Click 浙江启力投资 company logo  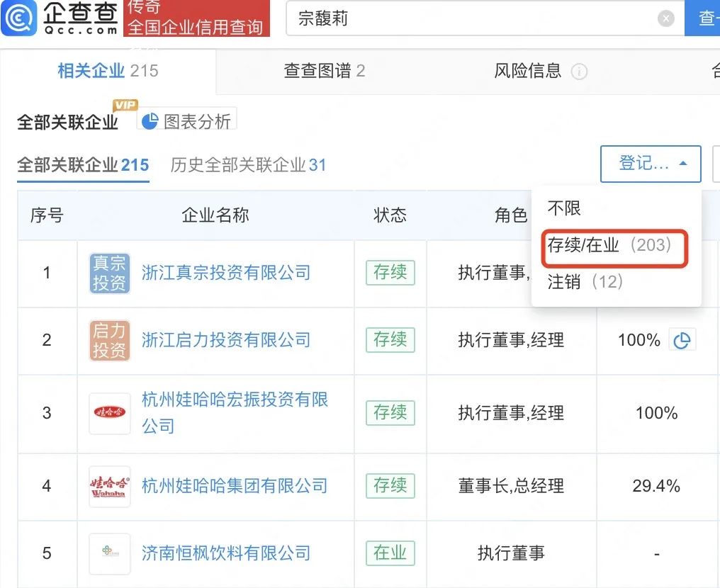pyautogui.click(x=109, y=340)
